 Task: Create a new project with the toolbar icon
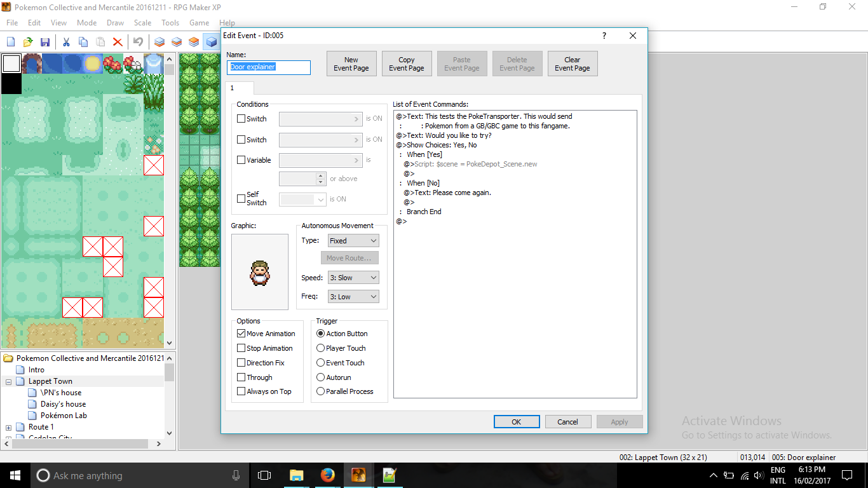click(11, 42)
